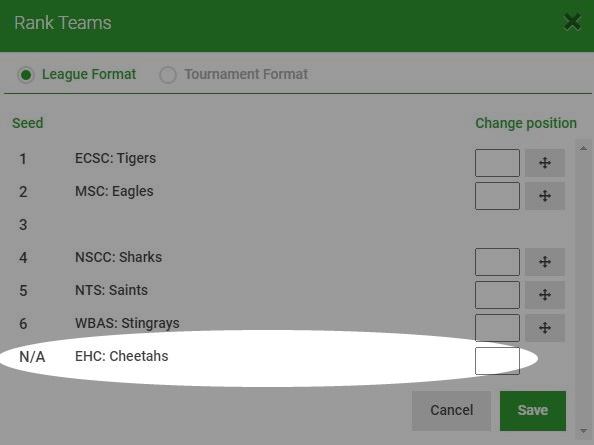Select the League Format radio button
The width and height of the screenshot is (594, 445).
26,75
